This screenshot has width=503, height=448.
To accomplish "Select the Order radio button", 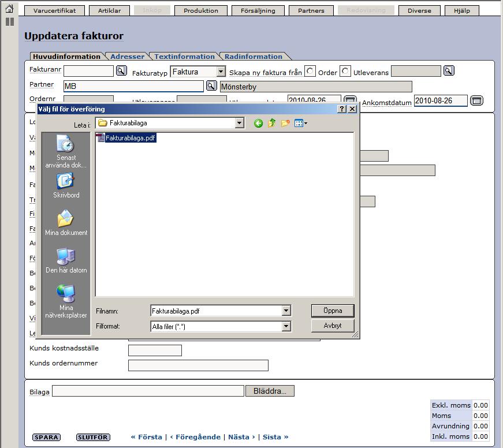I will coord(310,71).
